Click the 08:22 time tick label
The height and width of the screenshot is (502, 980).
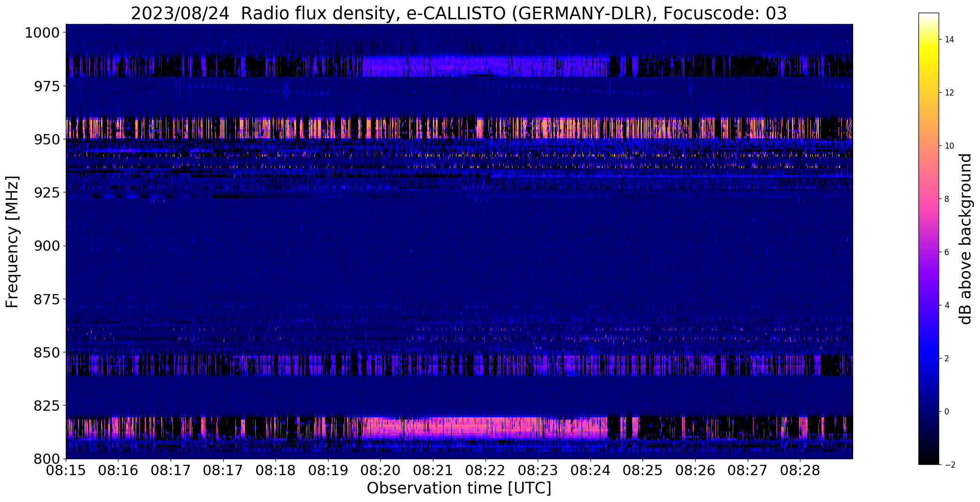pyautogui.click(x=486, y=471)
